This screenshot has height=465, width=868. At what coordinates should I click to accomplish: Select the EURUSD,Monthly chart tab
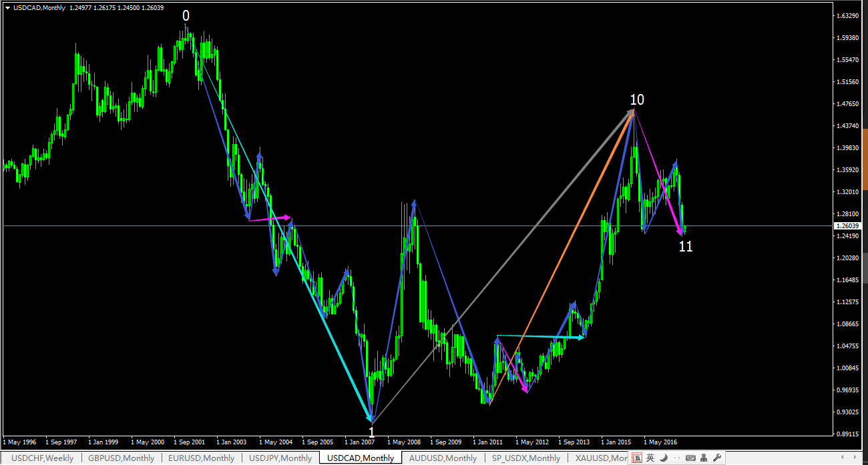tap(201, 458)
